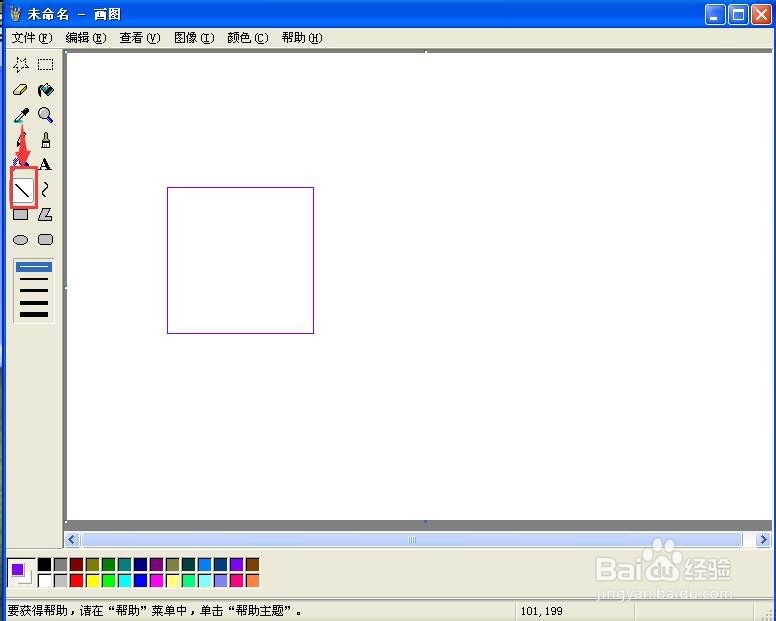776x621 pixels.
Task: Choose the Ellipse tool
Action: (x=20, y=240)
